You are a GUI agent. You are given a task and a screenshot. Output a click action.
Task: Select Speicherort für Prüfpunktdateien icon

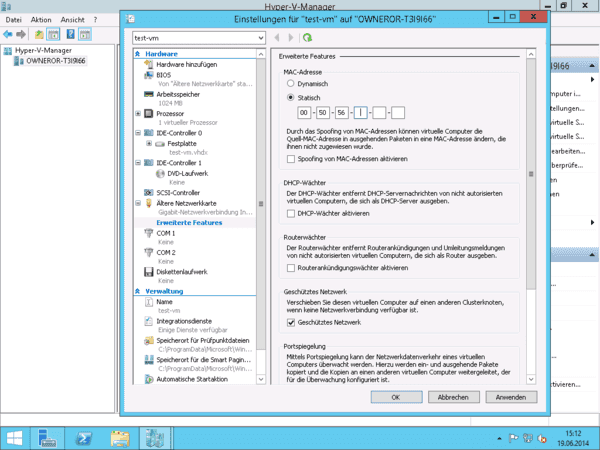click(148, 341)
